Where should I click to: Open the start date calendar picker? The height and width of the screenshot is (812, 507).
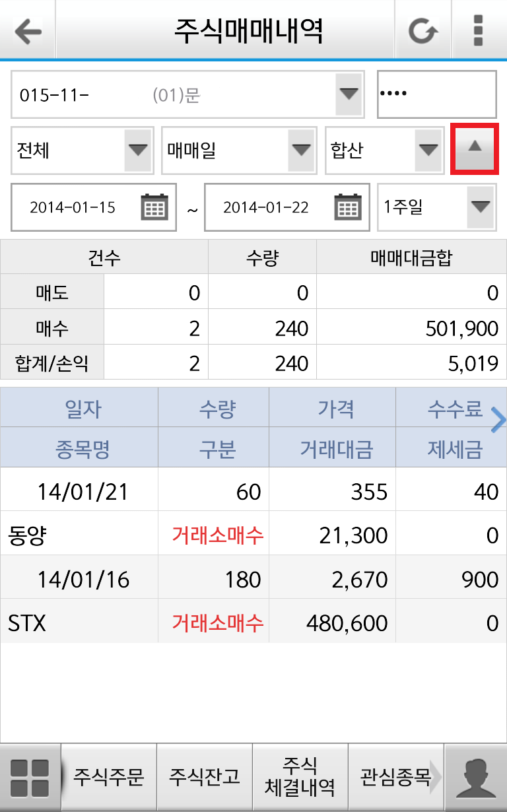pos(154,207)
